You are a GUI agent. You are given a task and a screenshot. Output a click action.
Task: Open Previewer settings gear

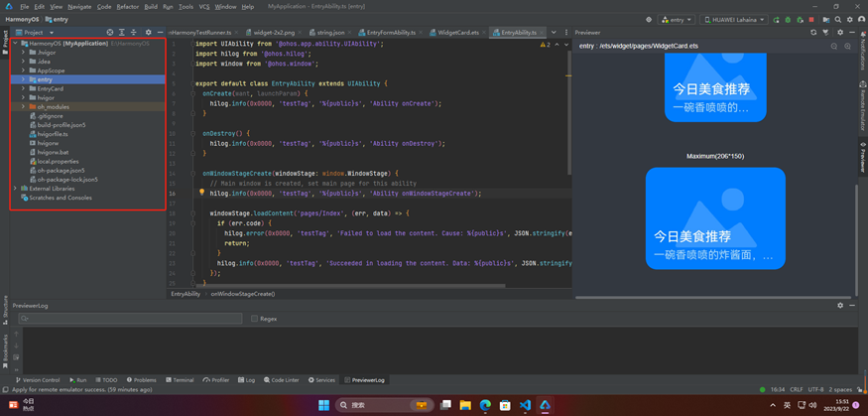point(840,32)
